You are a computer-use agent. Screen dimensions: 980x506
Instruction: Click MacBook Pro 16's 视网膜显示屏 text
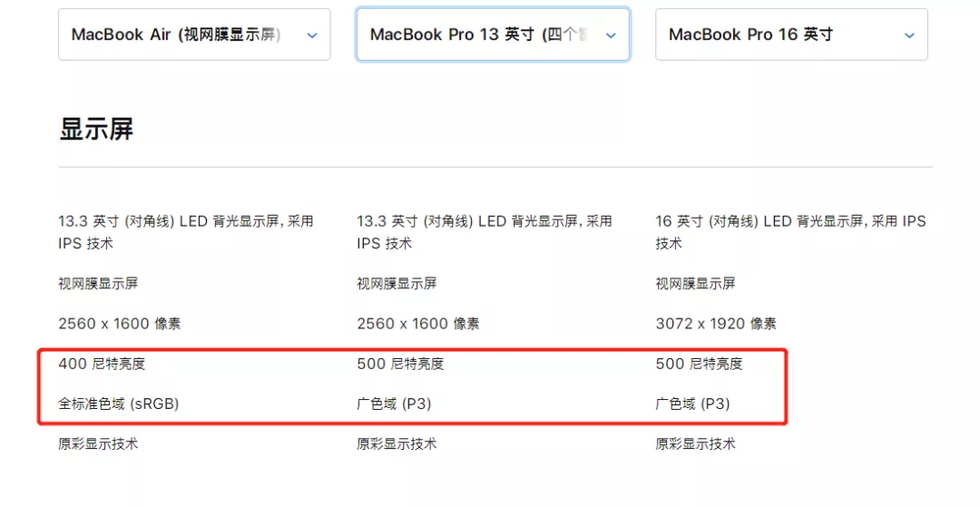point(696,284)
